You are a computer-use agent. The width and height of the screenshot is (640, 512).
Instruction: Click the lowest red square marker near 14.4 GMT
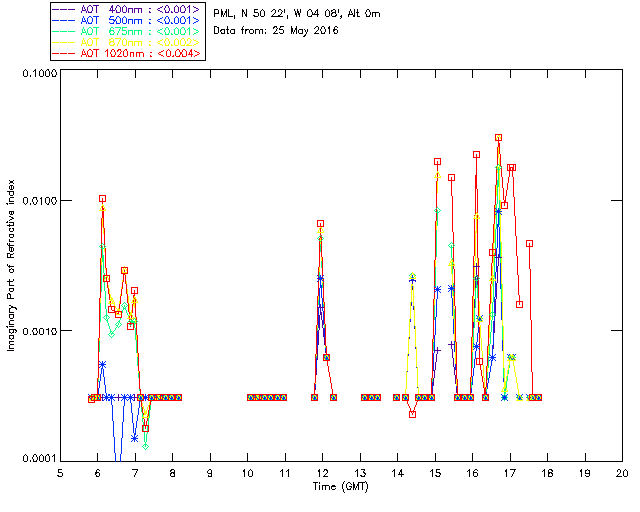(412, 414)
